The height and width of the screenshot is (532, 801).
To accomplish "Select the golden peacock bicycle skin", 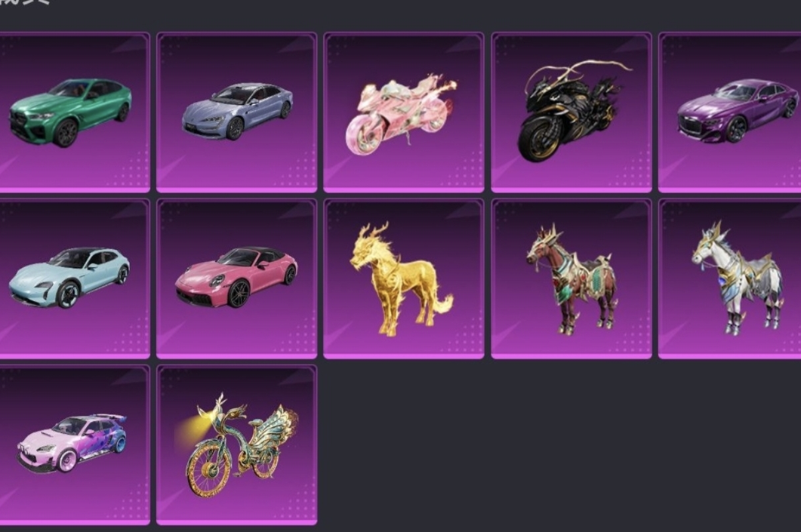I will coord(236,444).
